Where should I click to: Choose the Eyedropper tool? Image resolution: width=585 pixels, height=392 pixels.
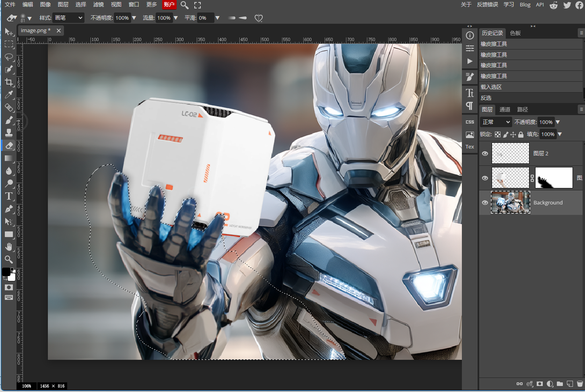pyautogui.click(x=9, y=95)
